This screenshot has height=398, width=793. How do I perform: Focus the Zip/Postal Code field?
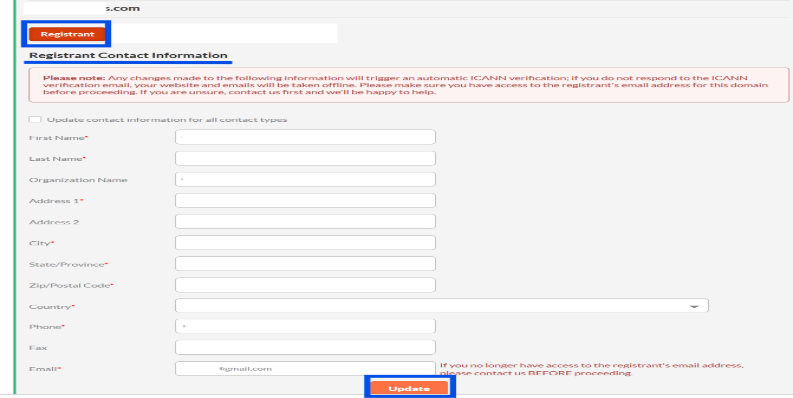coord(305,285)
